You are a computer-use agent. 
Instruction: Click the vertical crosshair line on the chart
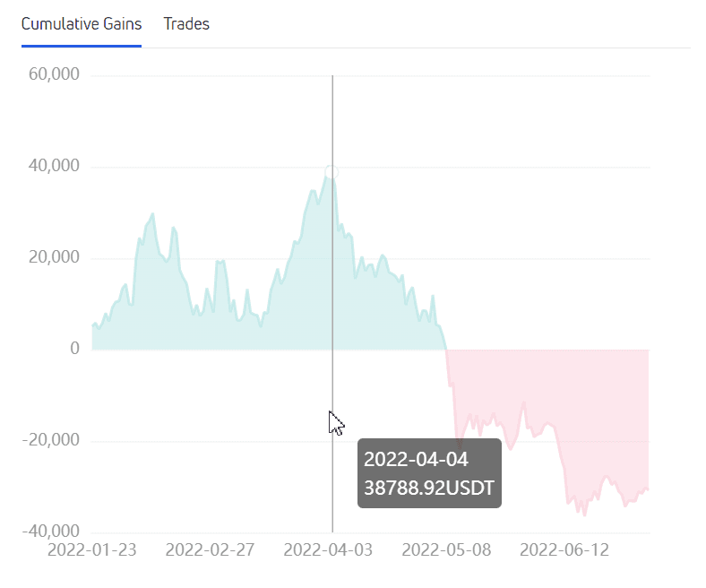(x=332, y=269)
